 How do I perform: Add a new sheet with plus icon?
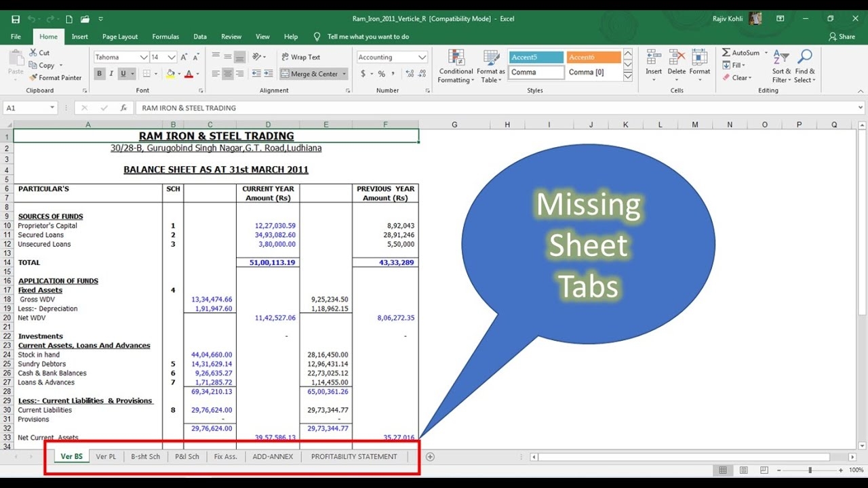pyautogui.click(x=430, y=457)
